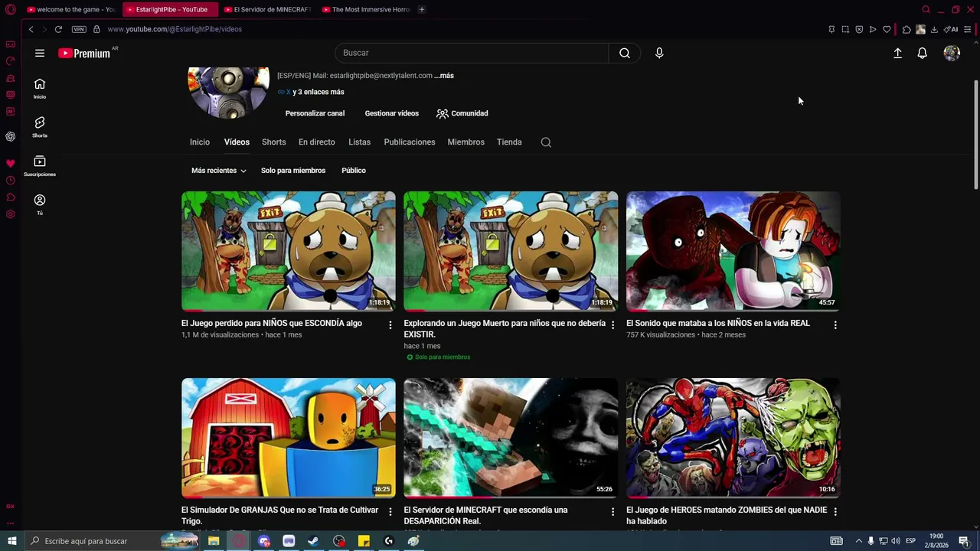Open the account avatar menu
The height and width of the screenshot is (551, 980).
tap(952, 53)
